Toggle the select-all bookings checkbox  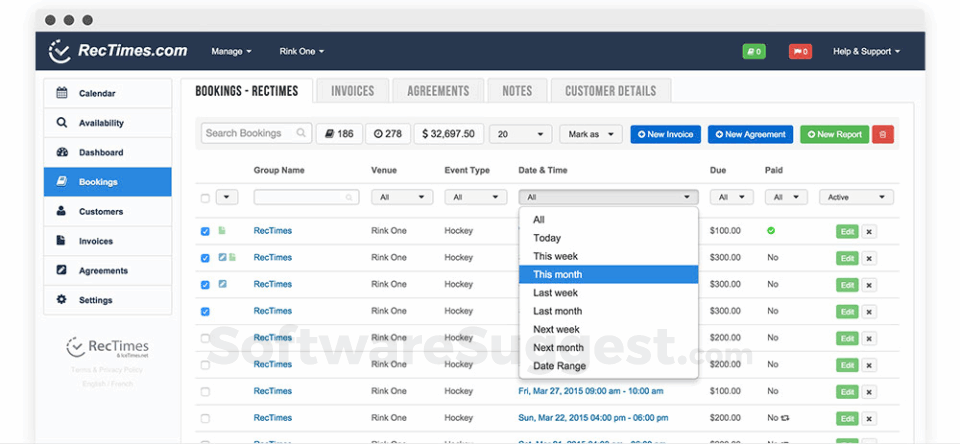205,198
